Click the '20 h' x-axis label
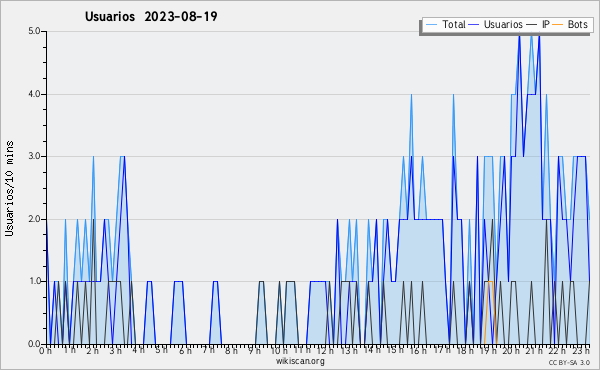 pyautogui.click(x=512, y=351)
